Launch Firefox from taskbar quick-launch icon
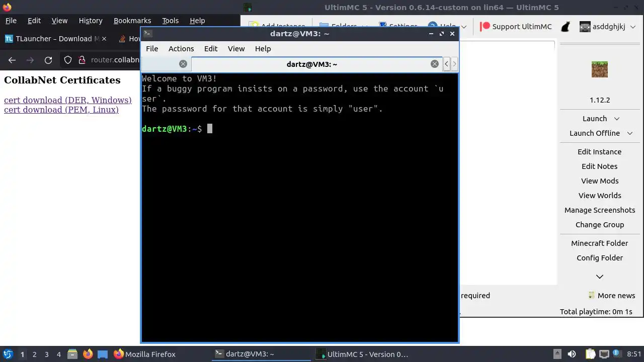Screen dimensions: 644x362 point(88,354)
